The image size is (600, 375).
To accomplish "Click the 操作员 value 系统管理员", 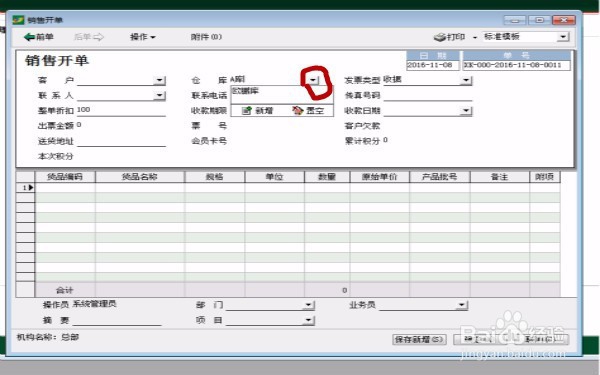I will point(94,304).
